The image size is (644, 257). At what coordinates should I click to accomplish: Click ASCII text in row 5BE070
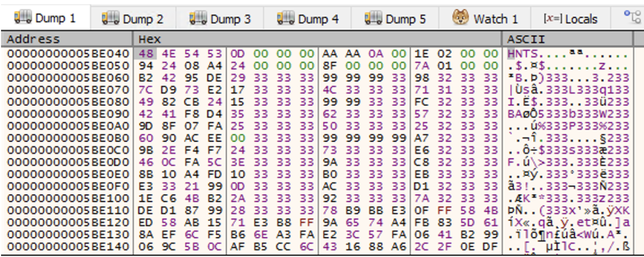point(569,89)
